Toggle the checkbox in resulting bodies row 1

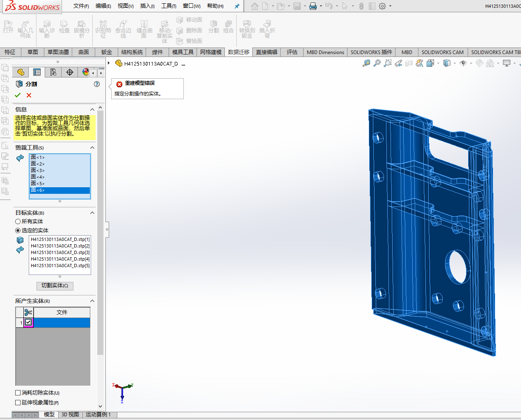[x=28, y=322]
